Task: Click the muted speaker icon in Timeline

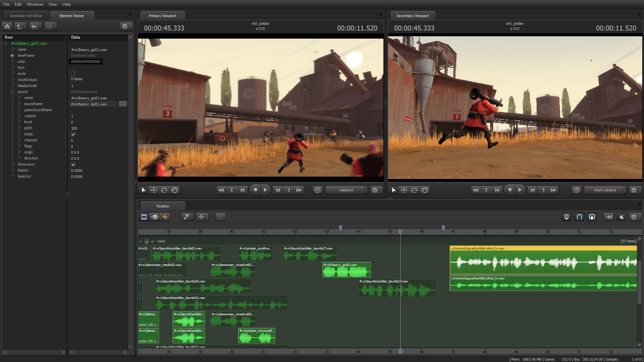Action: coord(621,217)
